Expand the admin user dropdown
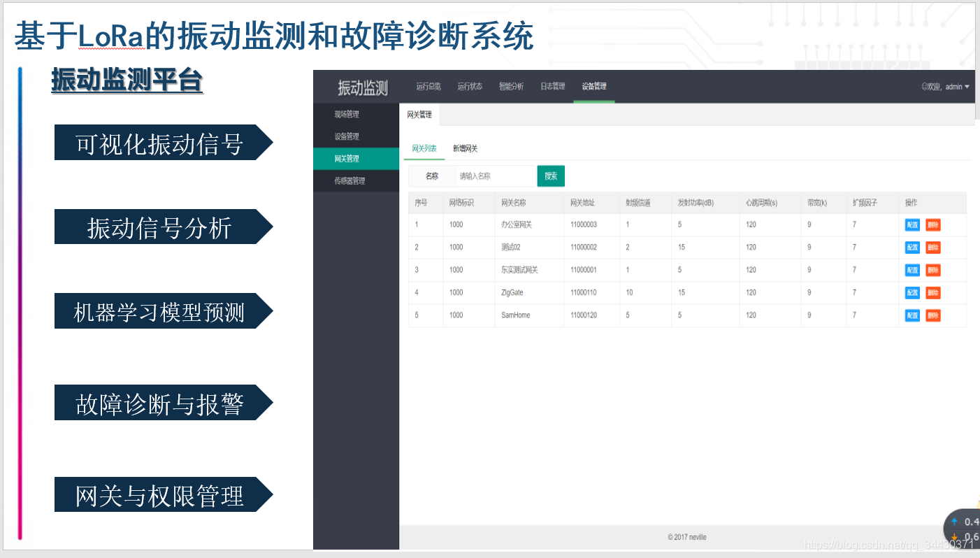The height and width of the screenshot is (558, 980). [946, 87]
